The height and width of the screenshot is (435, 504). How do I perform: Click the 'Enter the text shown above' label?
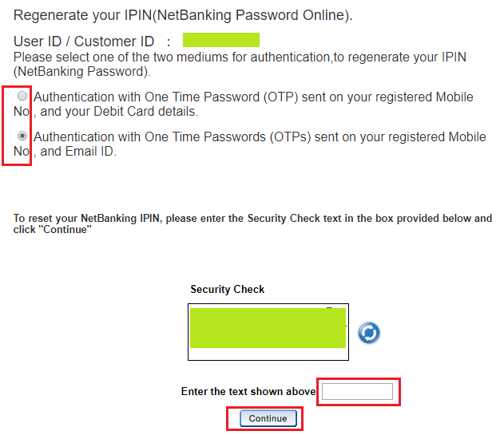tap(248, 392)
